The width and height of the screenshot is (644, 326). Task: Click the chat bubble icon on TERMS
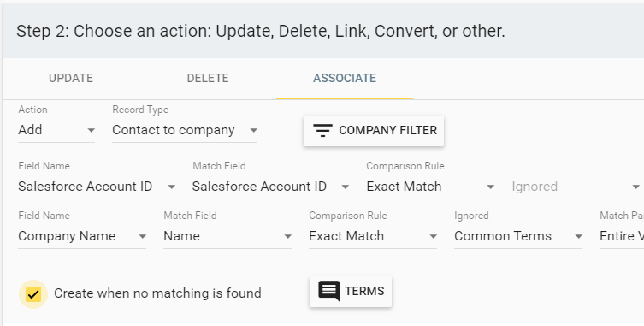click(329, 291)
